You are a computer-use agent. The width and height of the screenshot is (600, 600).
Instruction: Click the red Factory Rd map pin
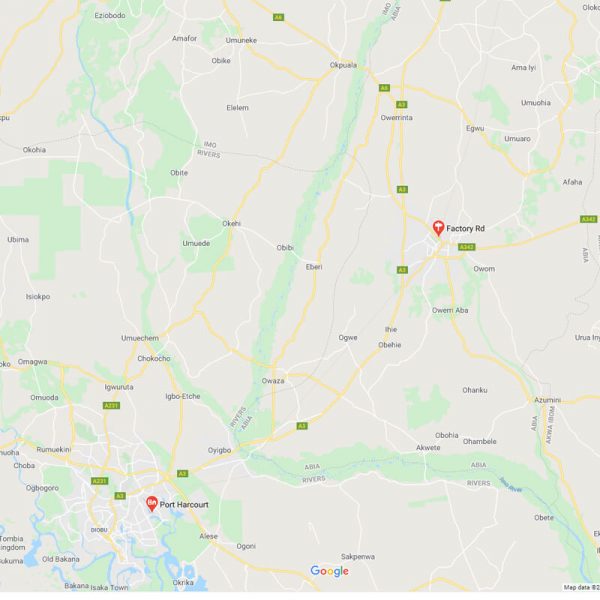[438, 228]
